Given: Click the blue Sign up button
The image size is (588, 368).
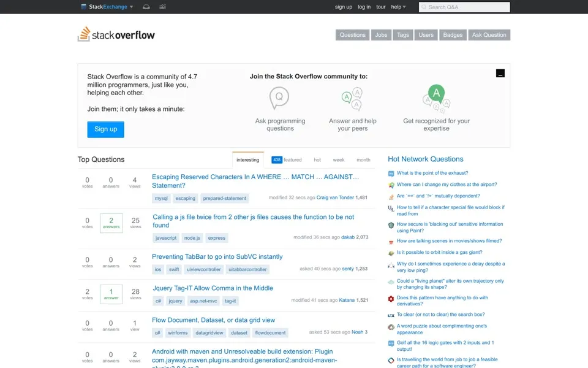Looking at the screenshot, I should pyautogui.click(x=106, y=129).
